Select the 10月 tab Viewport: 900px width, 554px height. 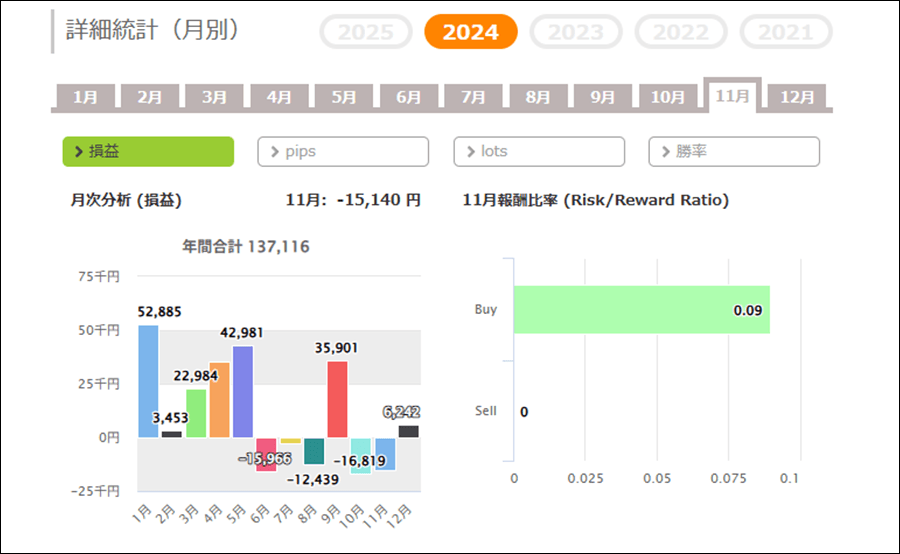tap(667, 97)
